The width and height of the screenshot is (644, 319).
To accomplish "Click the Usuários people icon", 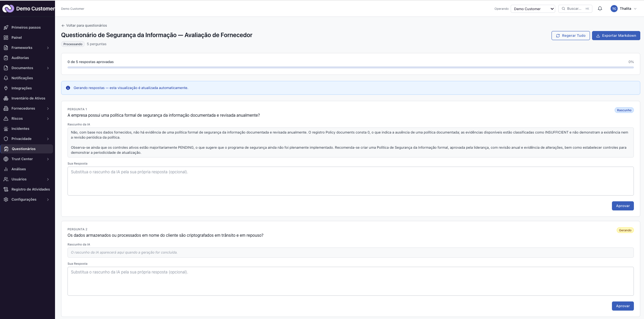I will [x=6, y=179].
